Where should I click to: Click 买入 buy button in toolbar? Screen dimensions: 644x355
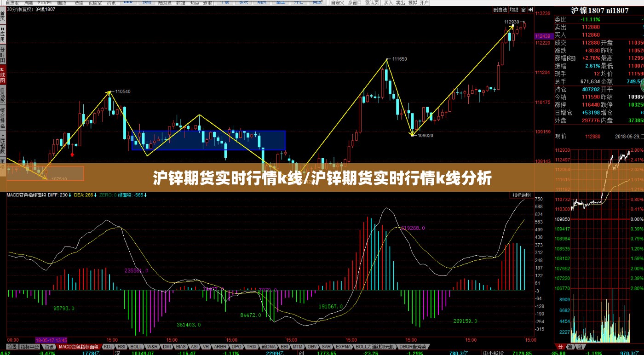(389, 3)
